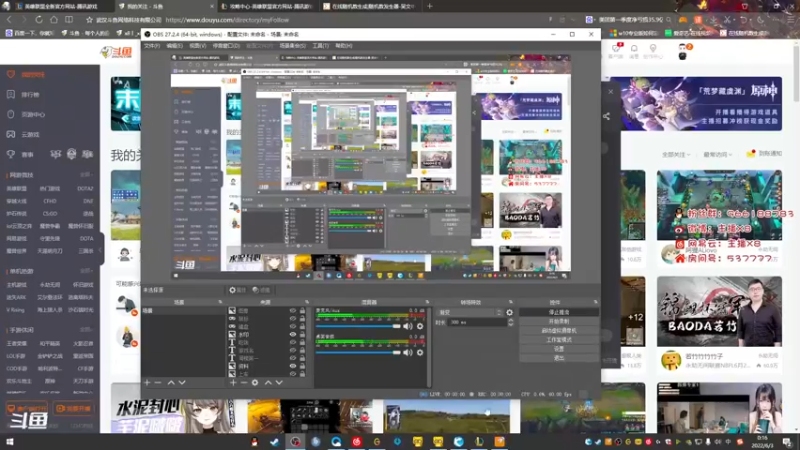Toggle the lock on the 资料 source

click(303, 366)
